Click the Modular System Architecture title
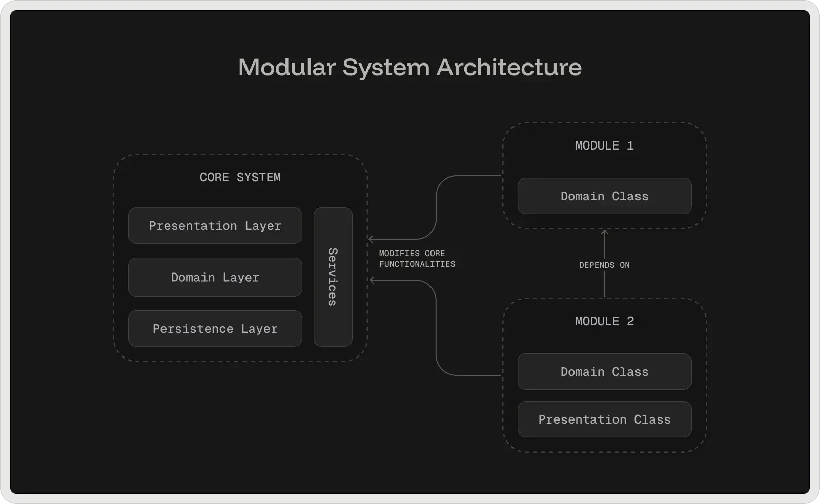The image size is (820, 504). [x=410, y=68]
